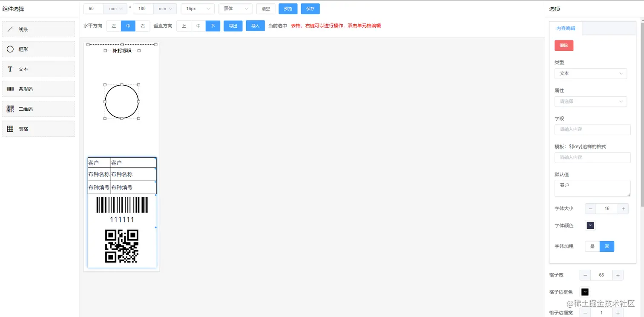Select the 框形 box shape tool
This screenshot has width=644, height=317.
(38, 49)
